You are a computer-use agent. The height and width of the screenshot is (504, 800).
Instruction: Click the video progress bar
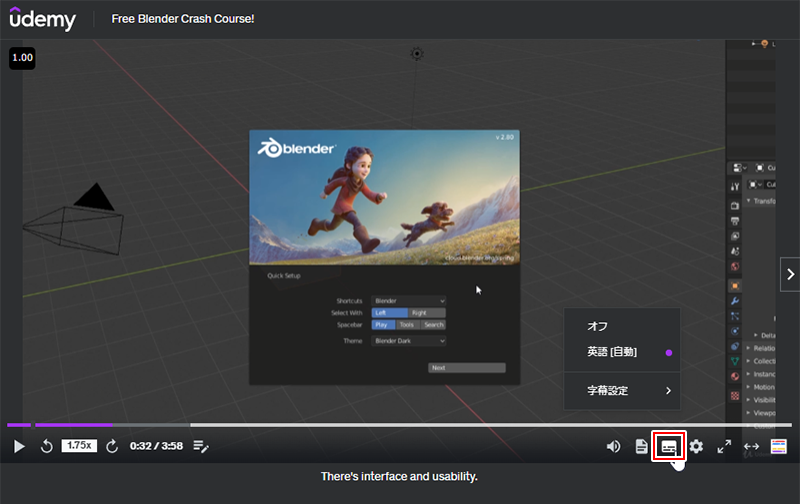coord(400,425)
